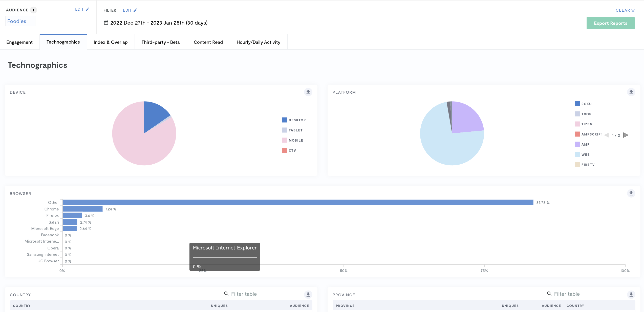Image resolution: width=644 pixels, height=312 pixels.
Task: Click the Filter edit pencil icon
Action: click(x=135, y=10)
